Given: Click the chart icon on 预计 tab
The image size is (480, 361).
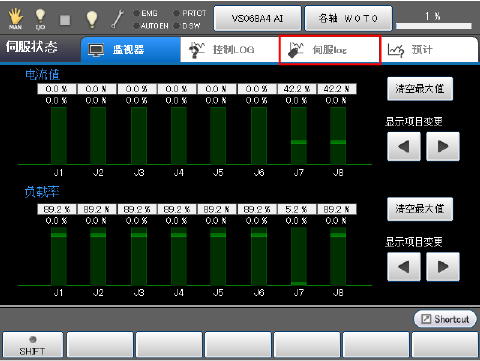Looking at the screenshot, I should click(x=396, y=50).
